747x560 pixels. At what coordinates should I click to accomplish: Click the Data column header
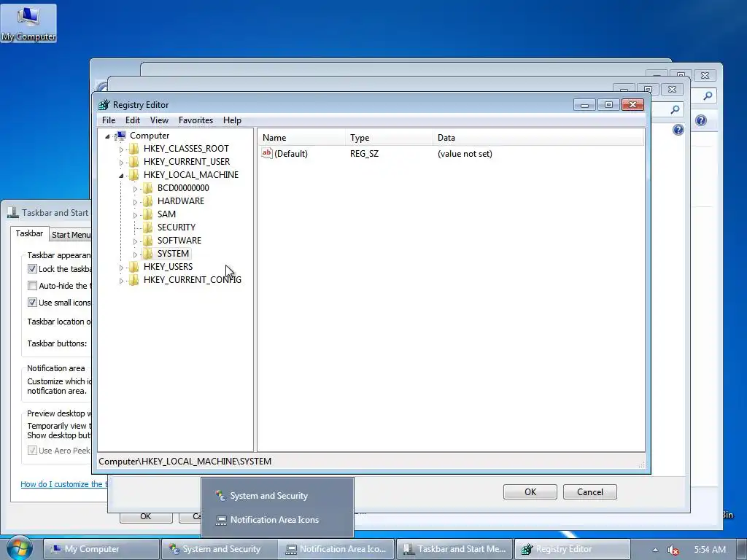tap(538, 138)
